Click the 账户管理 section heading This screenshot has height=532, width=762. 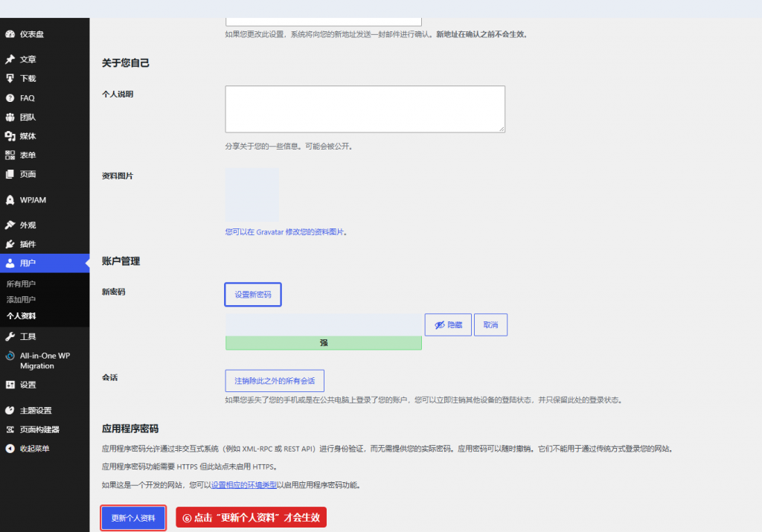click(x=121, y=261)
